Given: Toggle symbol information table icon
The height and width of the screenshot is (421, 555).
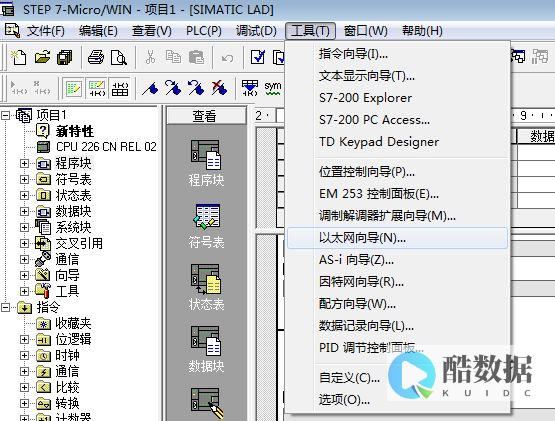Looking at the screenshot, I should click(120, 88).
